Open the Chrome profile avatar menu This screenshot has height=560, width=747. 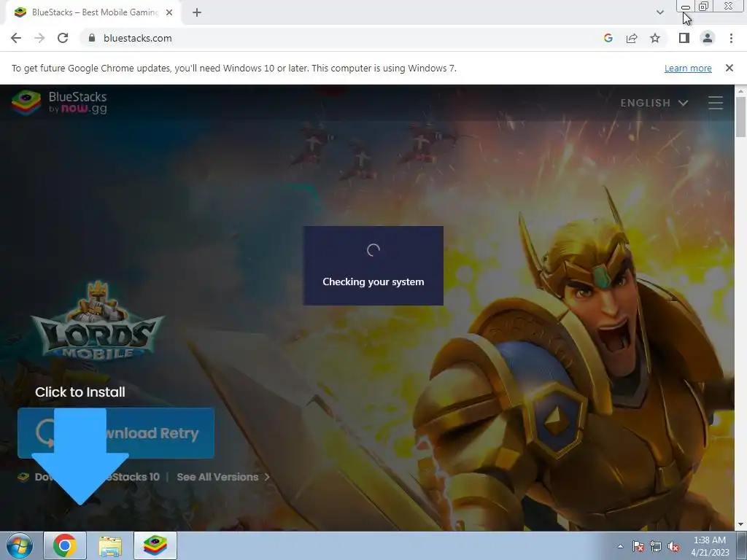[x=708, y=38]
